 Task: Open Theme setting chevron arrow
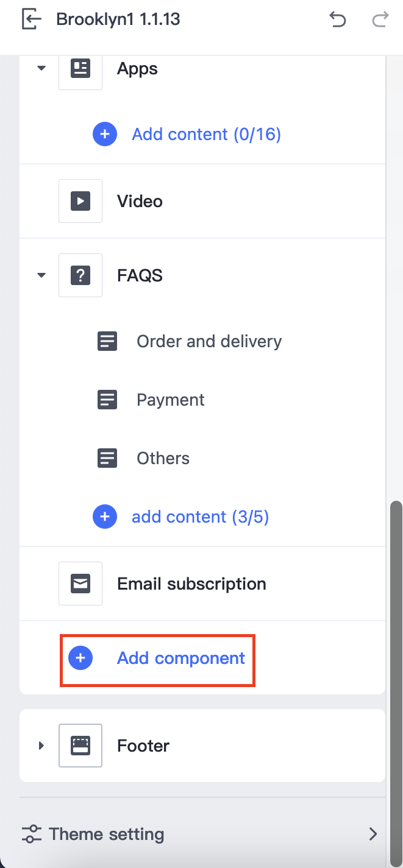point(373,834)
